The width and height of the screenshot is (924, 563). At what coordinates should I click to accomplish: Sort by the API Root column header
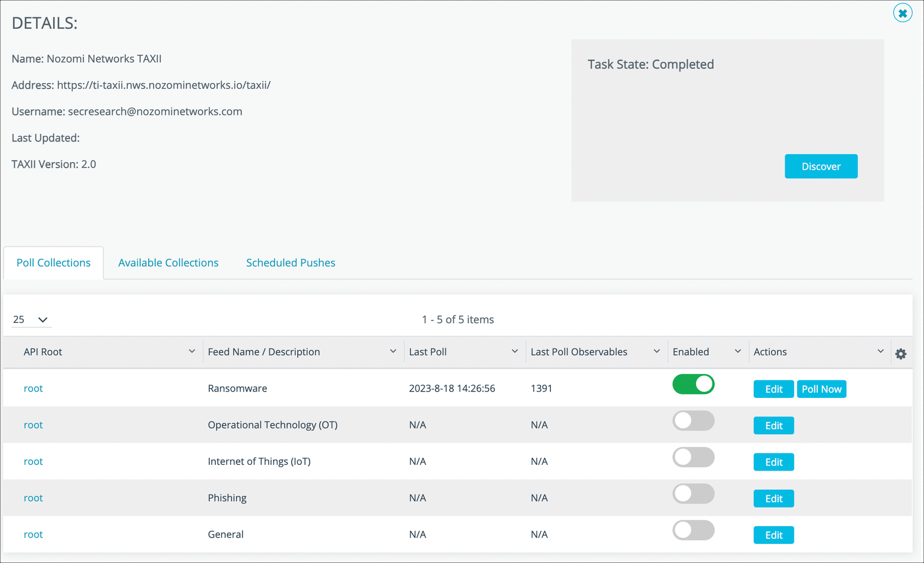[x=43, y=352]
